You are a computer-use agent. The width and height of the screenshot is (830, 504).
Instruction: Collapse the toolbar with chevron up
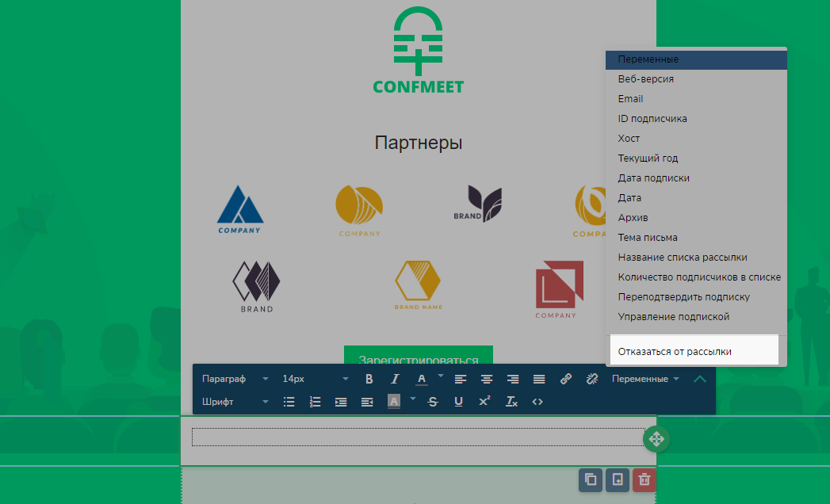(x=700, y=379)
